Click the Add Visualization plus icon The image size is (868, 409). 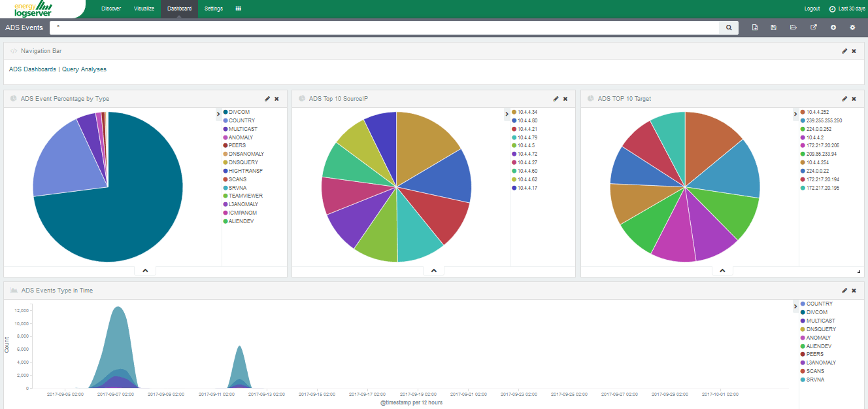(x=833, y=27)
